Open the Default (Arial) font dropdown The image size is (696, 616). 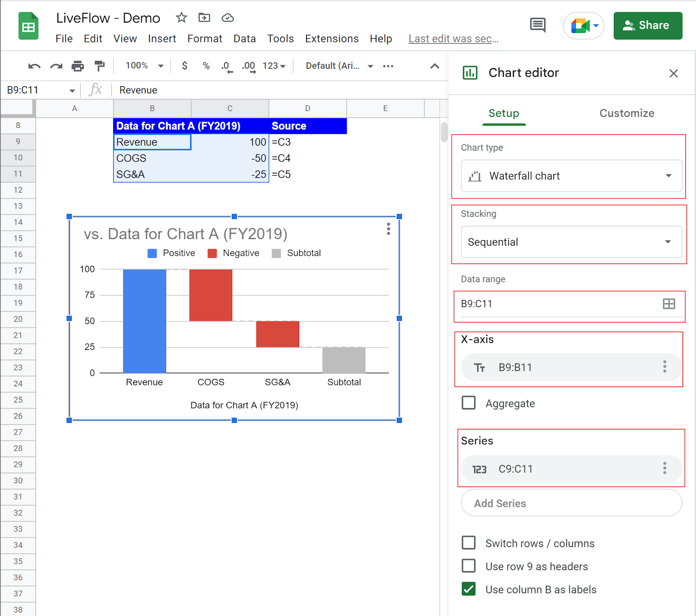339,66
